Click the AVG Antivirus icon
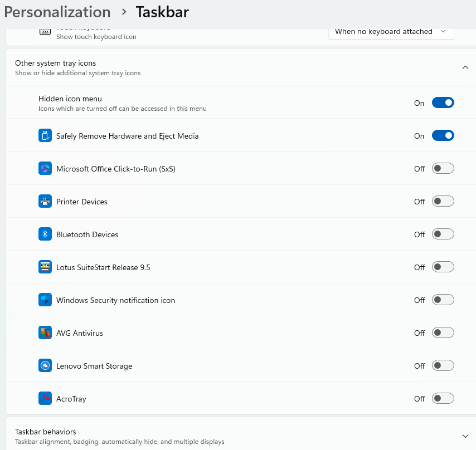 tap(45, 332)
